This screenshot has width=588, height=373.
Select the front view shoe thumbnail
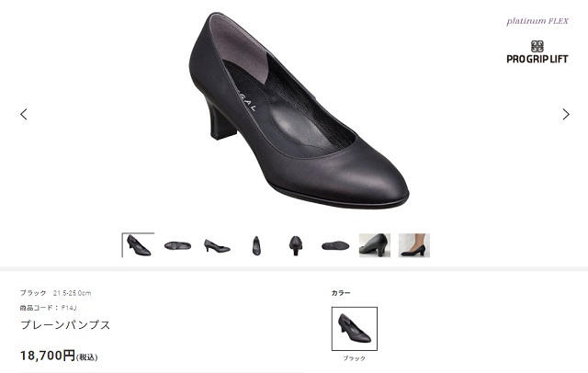[256, 245]
